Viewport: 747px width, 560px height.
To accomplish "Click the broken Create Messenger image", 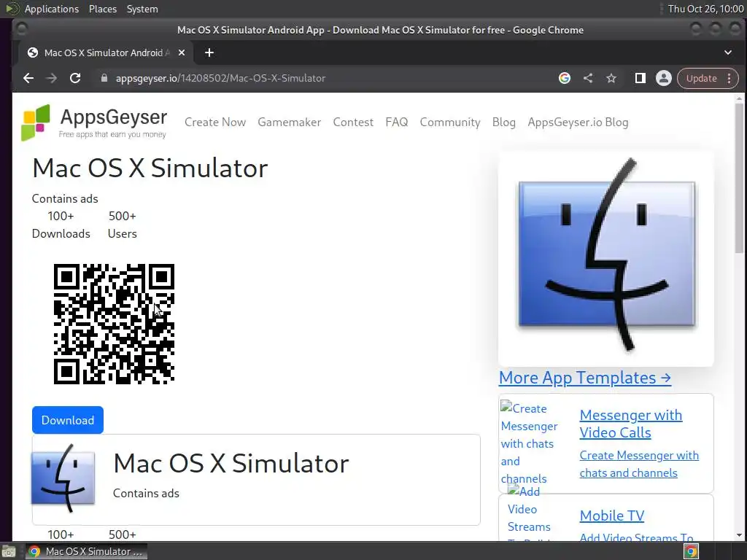I will click(530, 443).
